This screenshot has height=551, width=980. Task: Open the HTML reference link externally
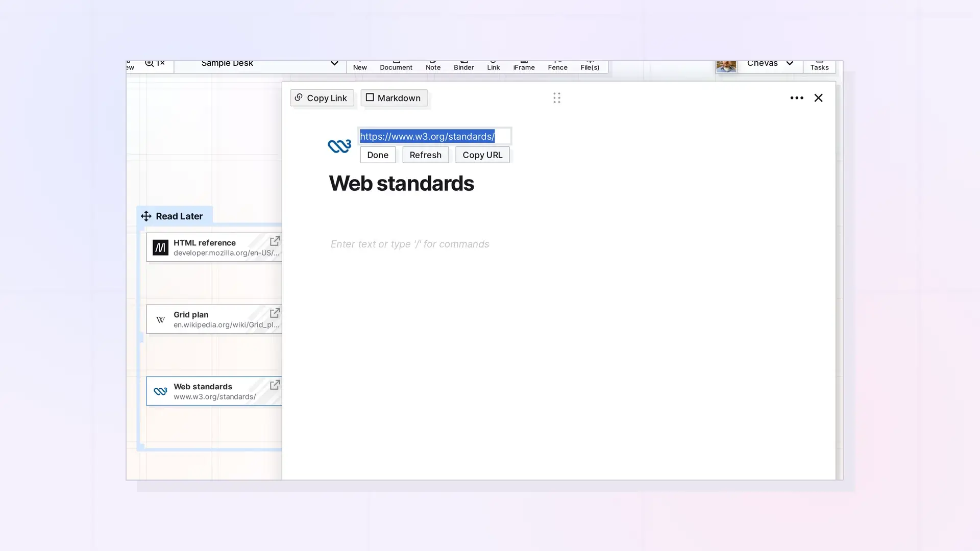pos(275,241)
